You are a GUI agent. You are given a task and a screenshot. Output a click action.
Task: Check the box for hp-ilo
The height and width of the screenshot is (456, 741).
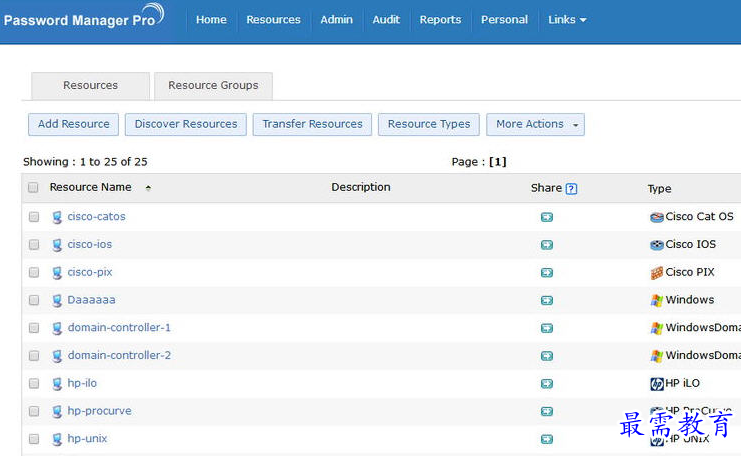(34, 383)
